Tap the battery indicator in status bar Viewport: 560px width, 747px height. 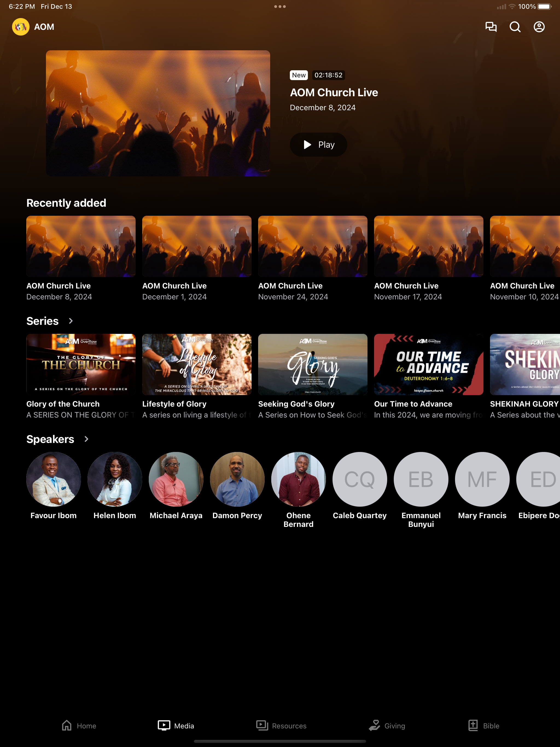(x=544, y=6)
